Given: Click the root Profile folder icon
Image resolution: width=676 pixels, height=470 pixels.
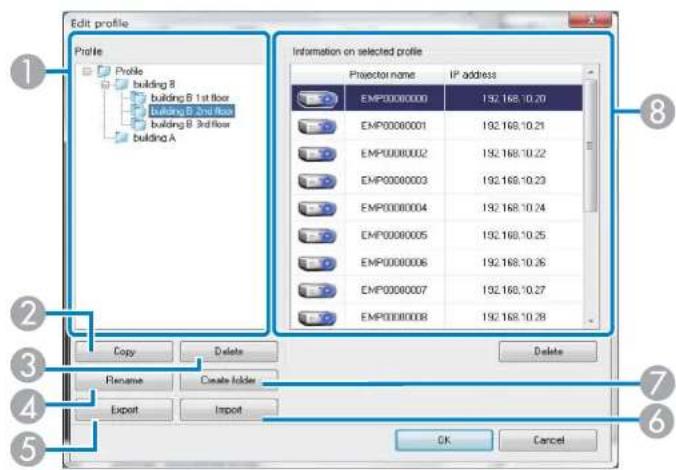Looking at the screenshot, I should click(104, 71).
